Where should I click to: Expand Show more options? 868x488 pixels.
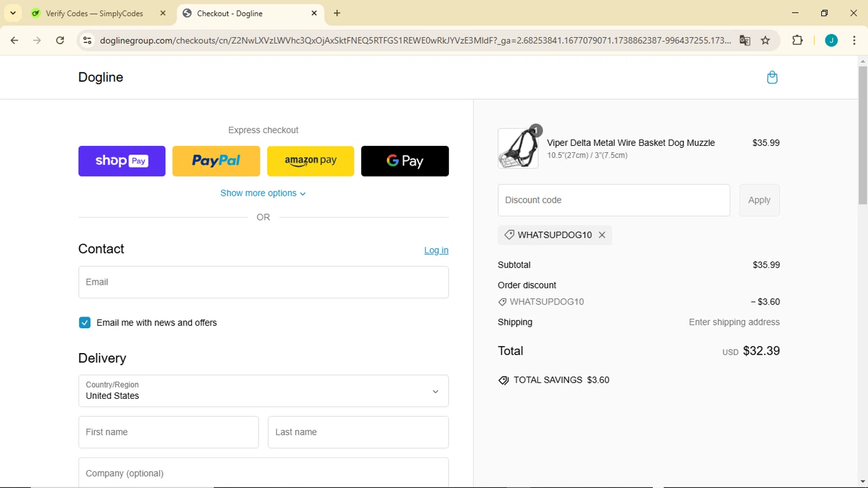tap(263, 193)
